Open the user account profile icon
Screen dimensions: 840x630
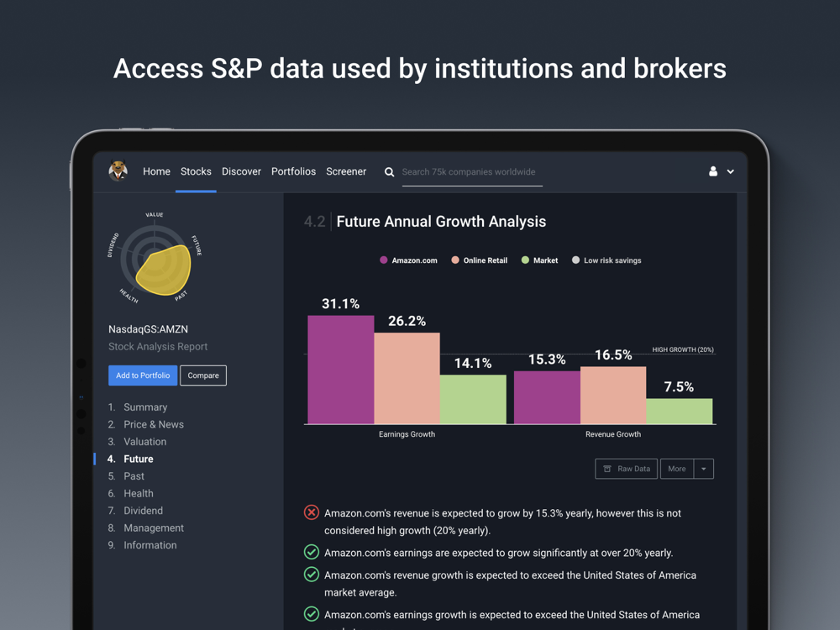(713, 171)
